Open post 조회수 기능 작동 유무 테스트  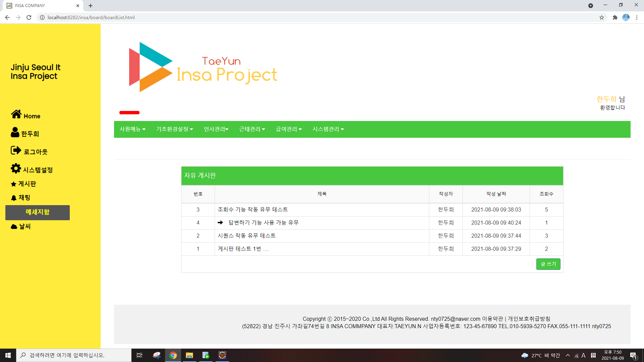(253, 209)
